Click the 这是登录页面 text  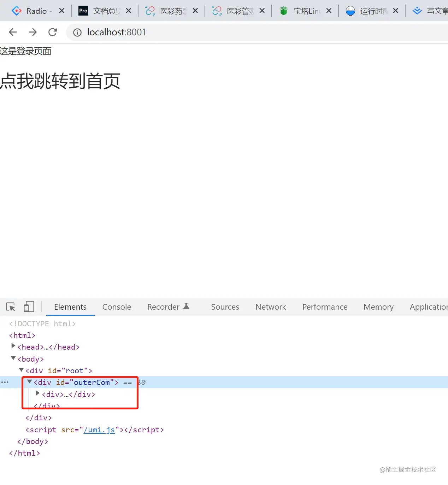pos(25,51)
